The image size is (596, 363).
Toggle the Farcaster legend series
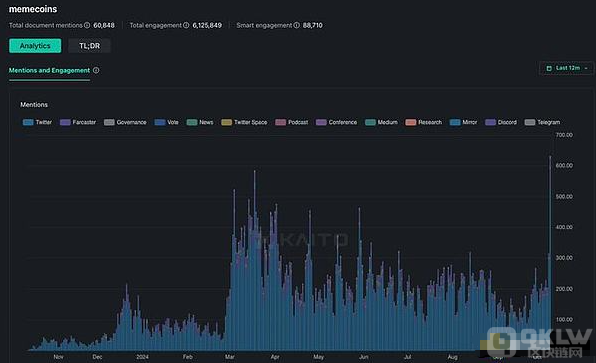(x=78, y=122)
